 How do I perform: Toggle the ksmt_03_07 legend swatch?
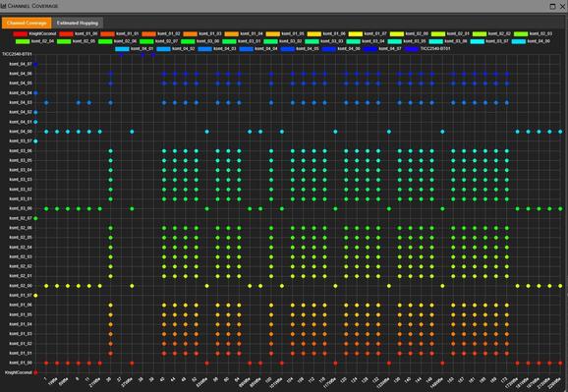(477, 41)
